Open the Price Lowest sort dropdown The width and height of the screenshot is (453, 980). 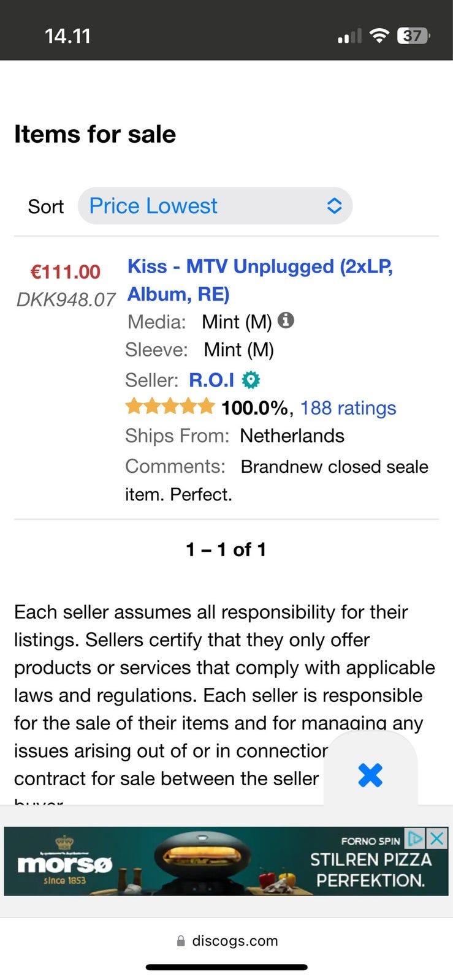[x=215, y=206]
